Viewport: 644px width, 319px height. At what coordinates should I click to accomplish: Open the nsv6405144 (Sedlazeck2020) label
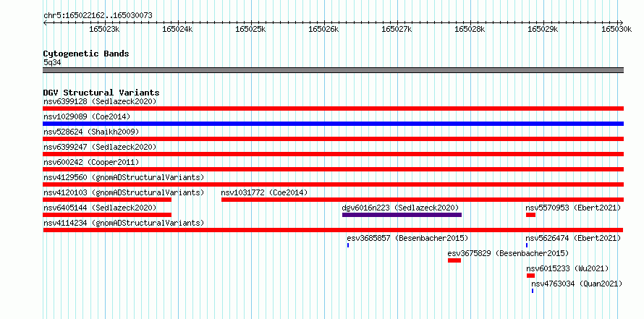100,208
